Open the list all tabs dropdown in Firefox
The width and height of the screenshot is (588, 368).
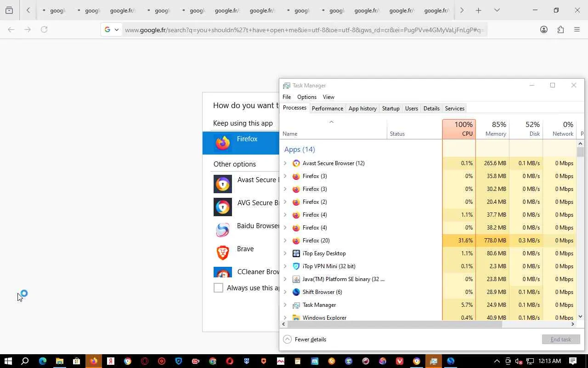point(497,10)
